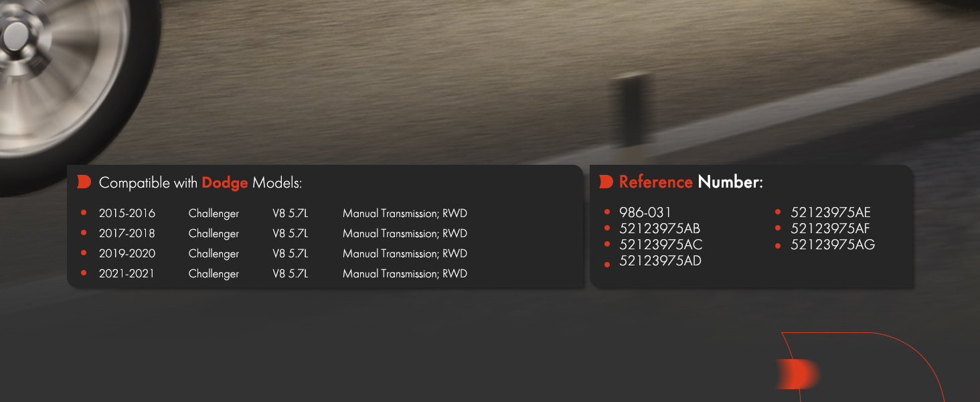This screenshot has width=980, height=402.
Task: Select the Reference Number heading
Action: 691,182
